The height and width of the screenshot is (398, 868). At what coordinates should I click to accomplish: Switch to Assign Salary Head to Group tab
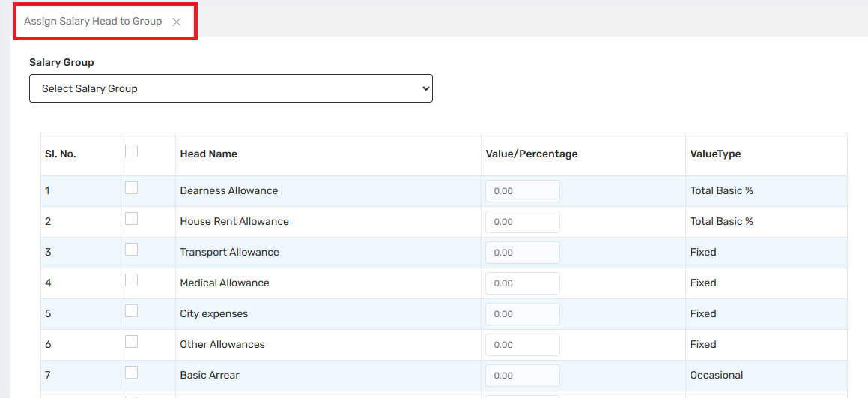(x=93, y=22)
